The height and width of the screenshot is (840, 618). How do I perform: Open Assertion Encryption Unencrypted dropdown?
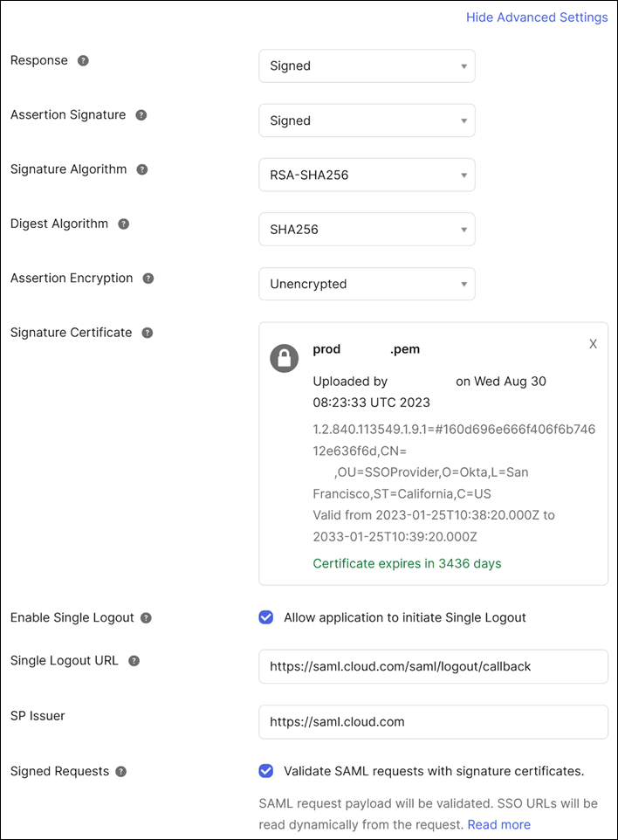click(x=367, y=284)
